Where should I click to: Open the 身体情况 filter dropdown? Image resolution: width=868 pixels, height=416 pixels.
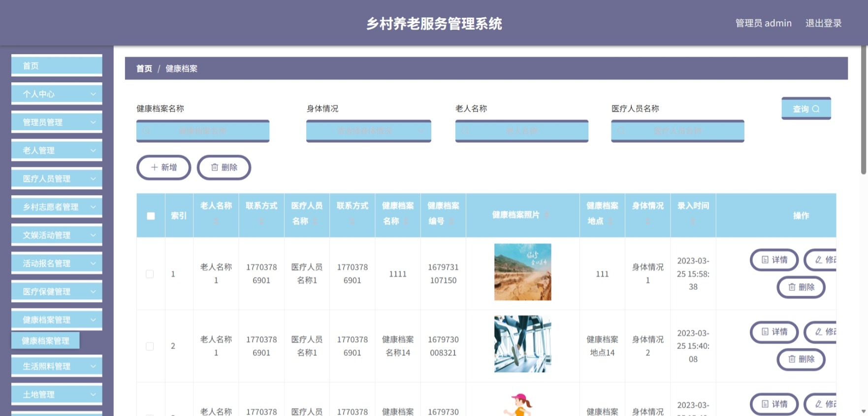pos(369,131)
